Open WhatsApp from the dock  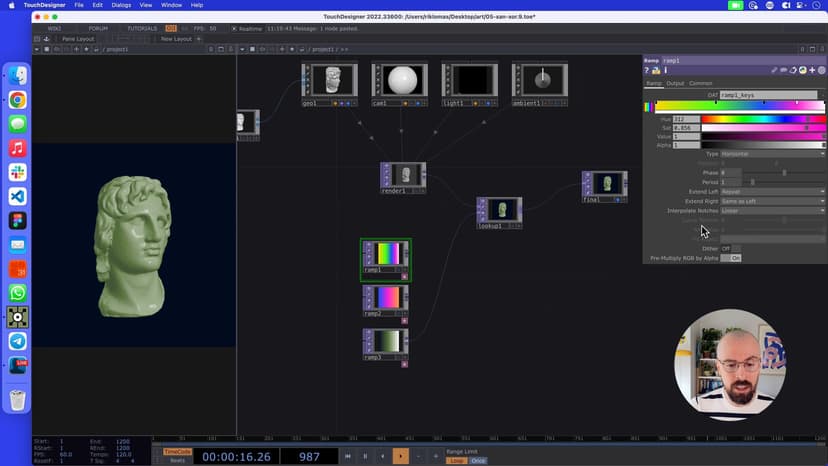[17, 293]
